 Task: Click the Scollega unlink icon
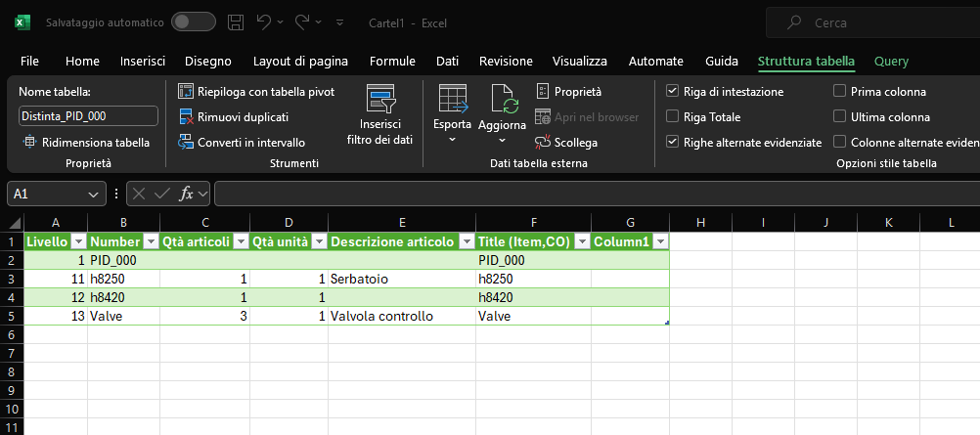543,143
